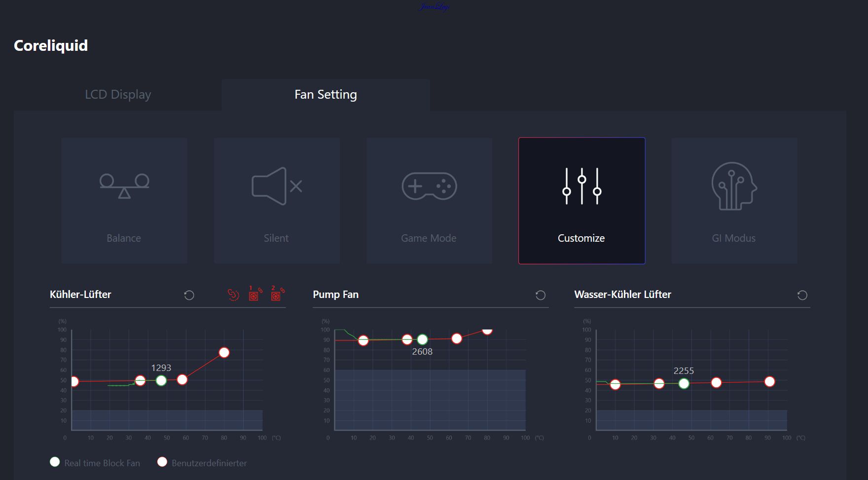The height and width of the screenshot is (480, 868).
Task: Click the Customize sliders icon
Action: pyautogui.click(x=582, y=186)
